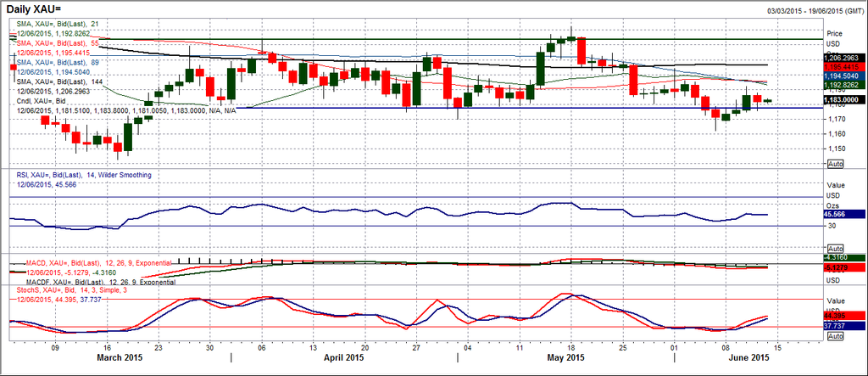Click the red -5.1279 MACD value tag

click(846, 268)
